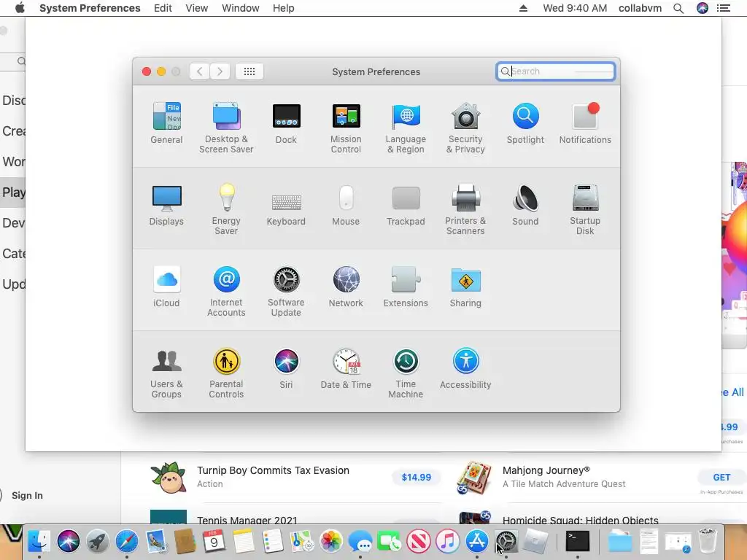
Task: Open the General preference pane
Action: (x=166, y=122)
